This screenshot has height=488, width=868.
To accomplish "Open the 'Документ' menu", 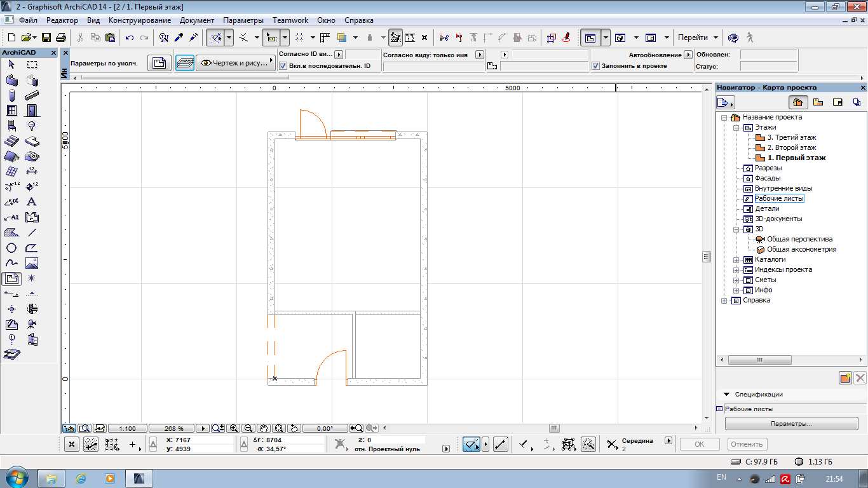I will tap(197, 20).
